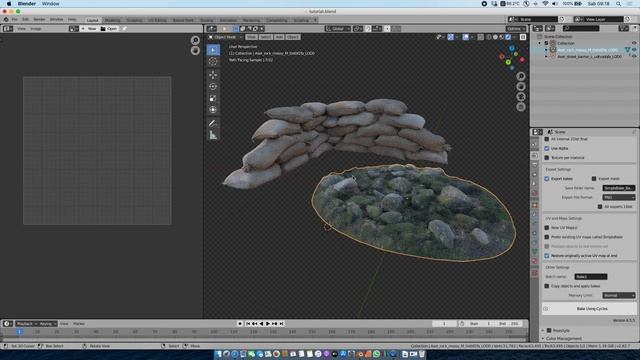Open the viewport Options dropdown
The width and height of the screenshot is (640, 360).
[x=516, y=29]
